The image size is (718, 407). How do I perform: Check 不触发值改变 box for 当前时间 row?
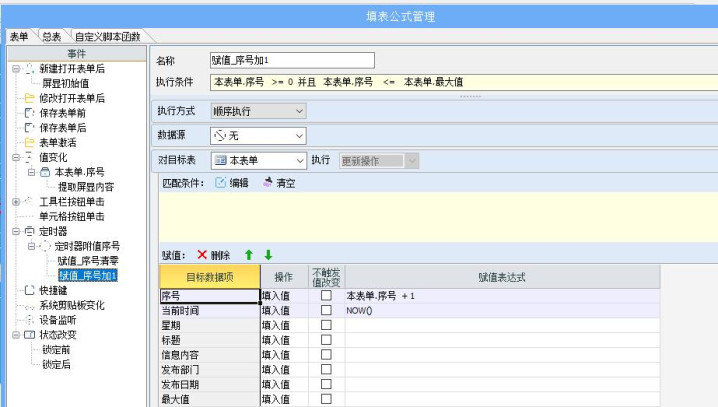[x=326, y=310]
